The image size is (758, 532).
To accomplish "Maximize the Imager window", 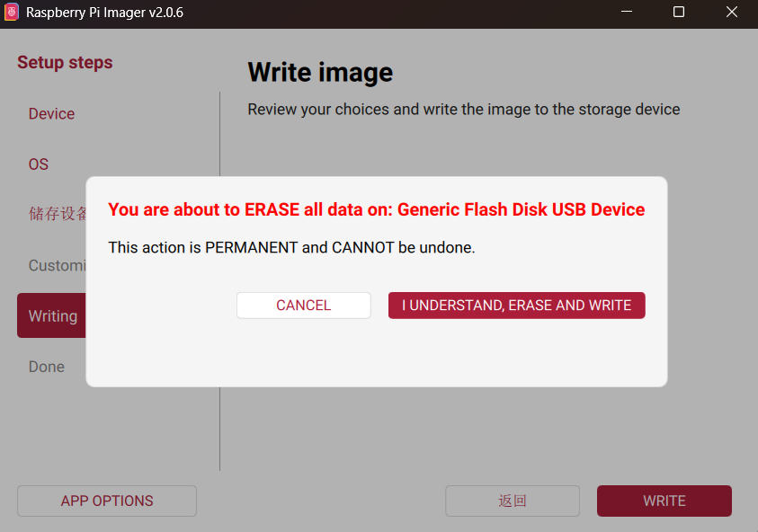I will click(x=679, y=13).
